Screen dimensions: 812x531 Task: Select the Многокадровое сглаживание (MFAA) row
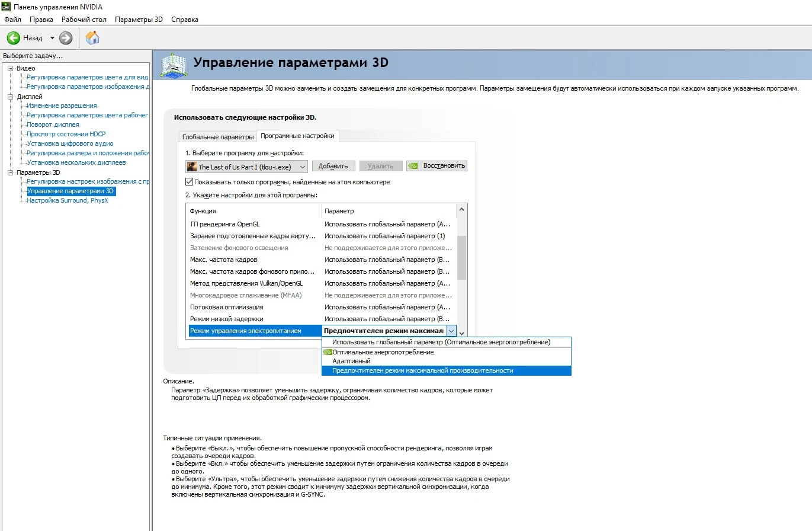(322, 295)
